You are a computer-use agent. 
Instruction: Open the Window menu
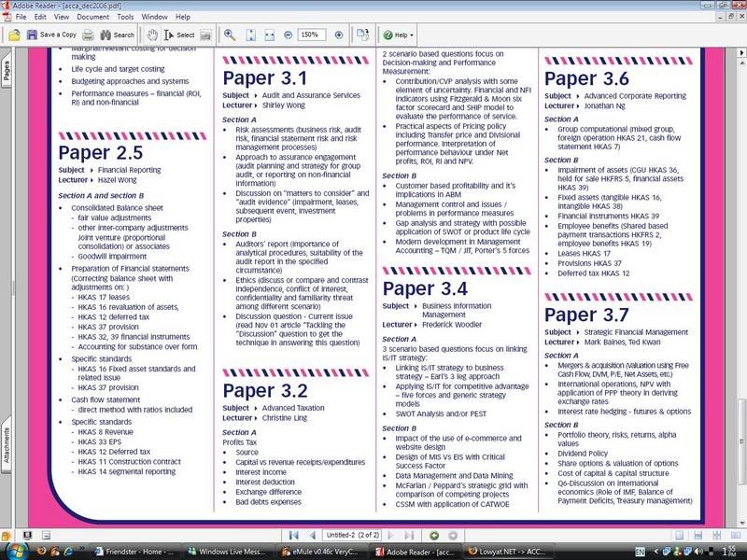(x=154, y=17)
